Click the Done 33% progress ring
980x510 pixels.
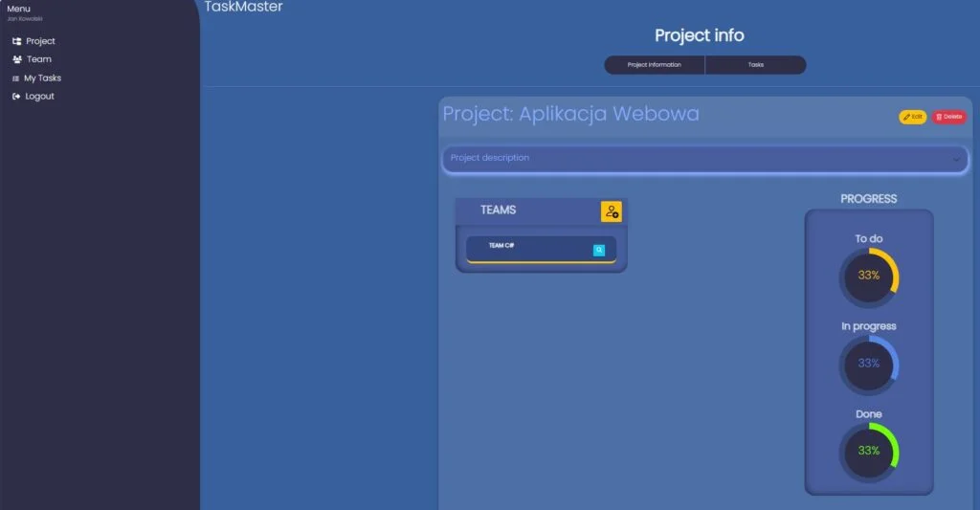(x=869, y=453)
